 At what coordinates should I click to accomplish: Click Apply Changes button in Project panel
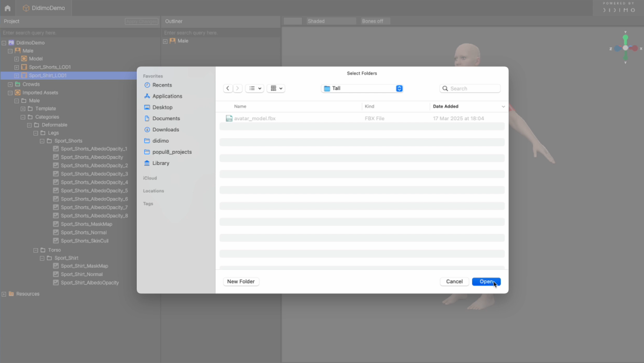pos(142,22)
